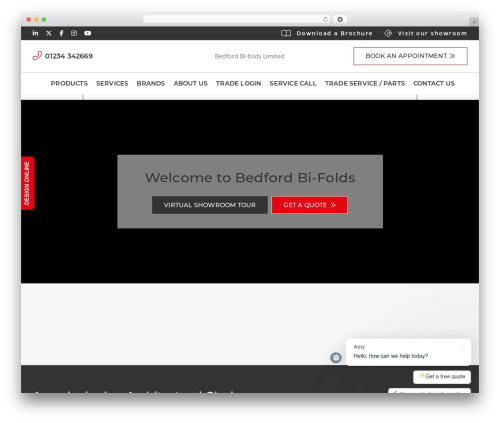This screenshot has width=500, height=423.
Task: Click the Bedford Bi-folds Limited logo
Action: (x=249, y=56)
